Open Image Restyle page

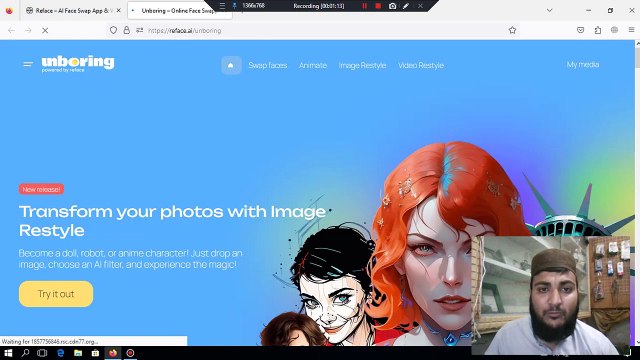coord(362,65)
